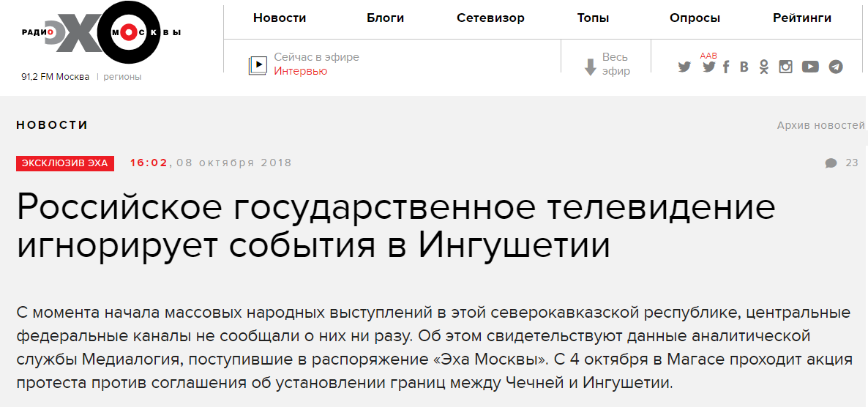Open the Odnoklassniki icon

pyautogui.click(x=764, y=67)
